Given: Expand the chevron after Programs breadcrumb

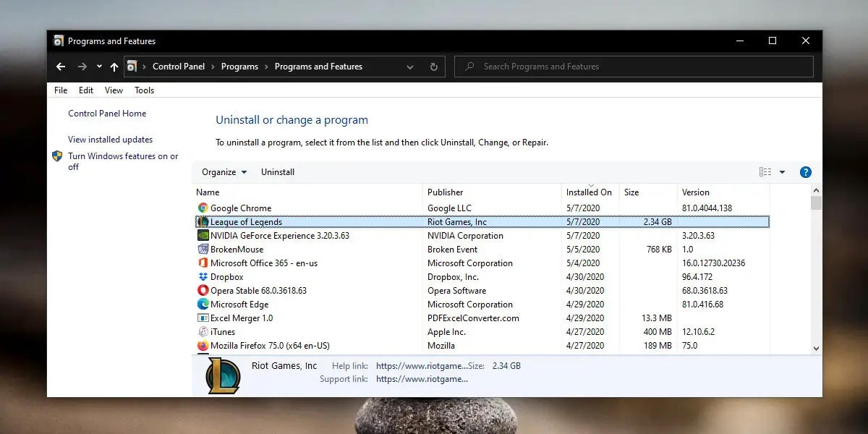Looking at the screenshot, I should (267, 67).
